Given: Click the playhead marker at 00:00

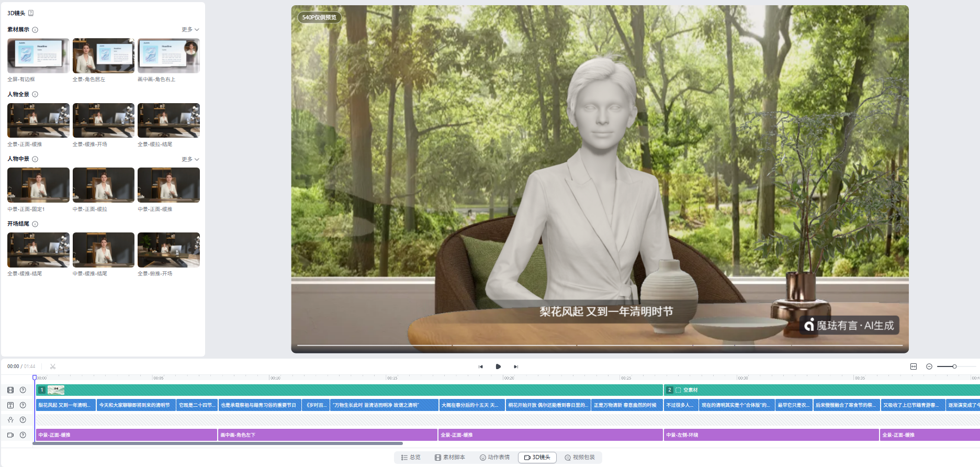Looking at the screenshot, I should pyautogui.click(x=35, y=377).
